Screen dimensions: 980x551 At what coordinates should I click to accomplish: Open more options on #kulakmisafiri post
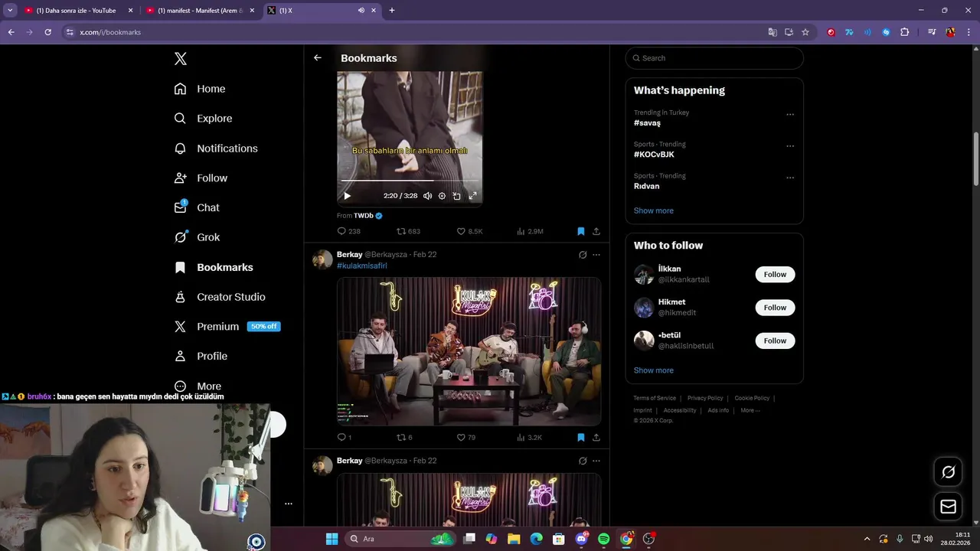[x=596, y=255]
